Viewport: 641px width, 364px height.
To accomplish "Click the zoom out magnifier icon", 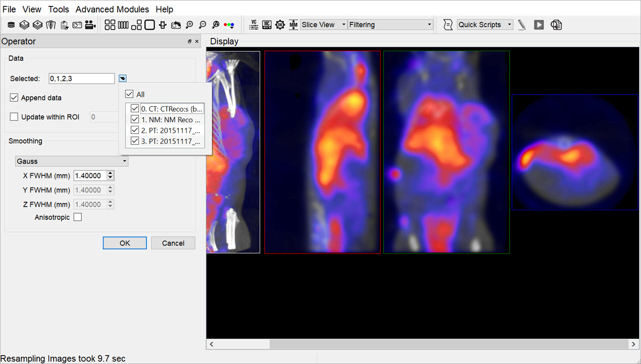I will tap(202, 25).
